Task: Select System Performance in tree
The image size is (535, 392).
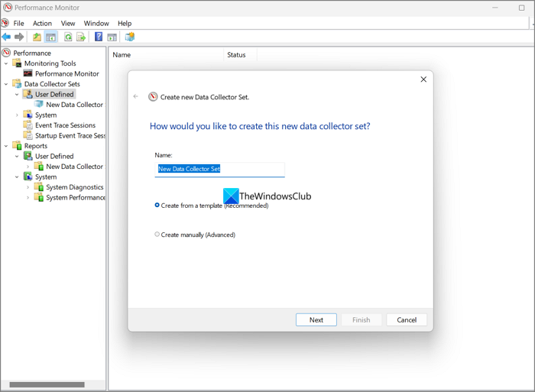Action: (x=76, y=198)
